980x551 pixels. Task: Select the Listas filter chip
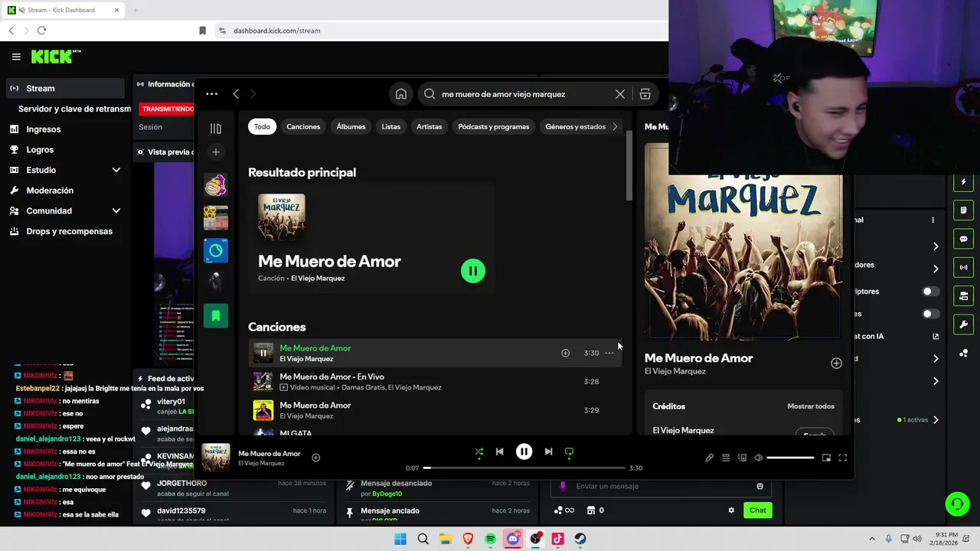point(391,126)
